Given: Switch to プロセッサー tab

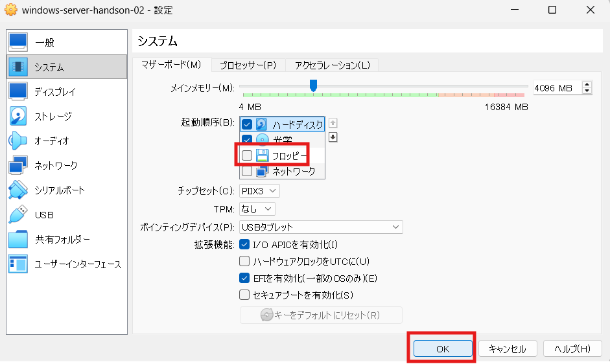Looking at the screenshot, I should pyautogui.click(x=248, y=65).
